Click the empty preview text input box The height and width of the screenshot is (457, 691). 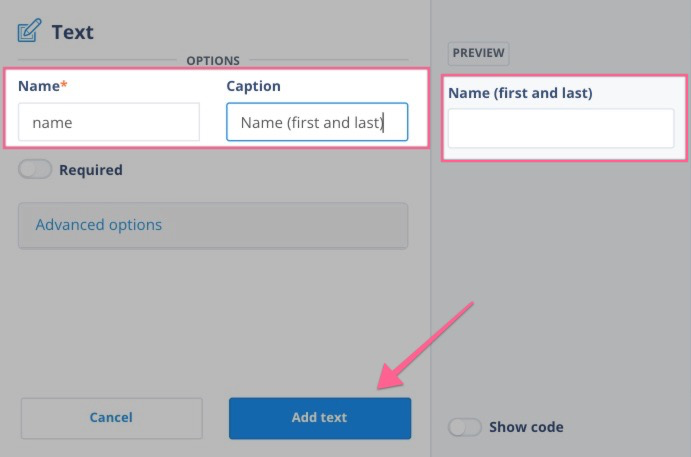click(x=561, y=128)
